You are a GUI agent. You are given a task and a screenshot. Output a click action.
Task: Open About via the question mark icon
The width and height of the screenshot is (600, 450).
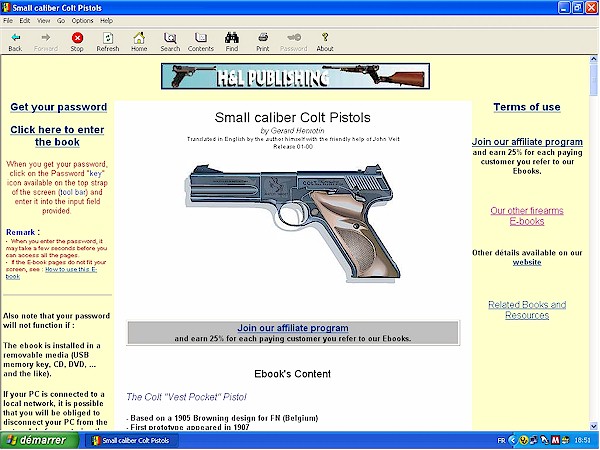click(325, 37)
